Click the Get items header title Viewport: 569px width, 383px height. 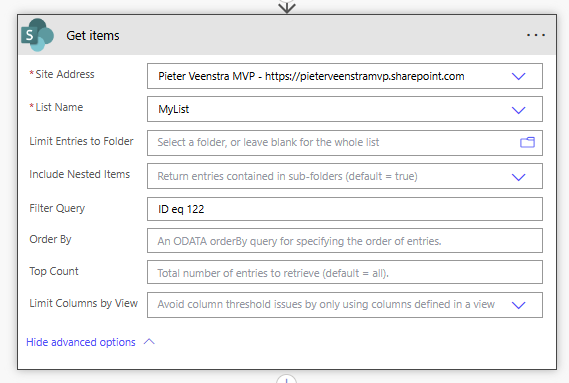coord(93,36)
